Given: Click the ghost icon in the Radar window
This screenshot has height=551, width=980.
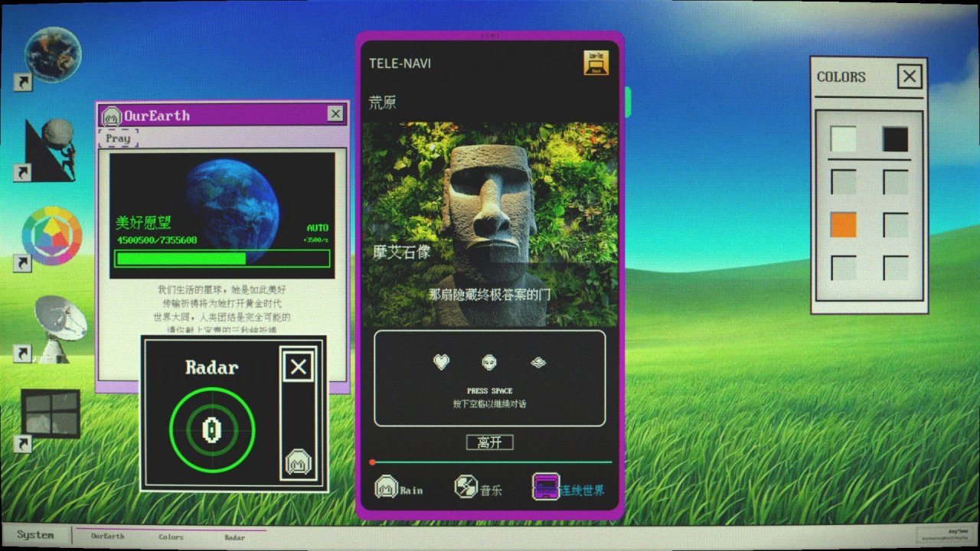Looking at the screenshot, I should [298, 462].
